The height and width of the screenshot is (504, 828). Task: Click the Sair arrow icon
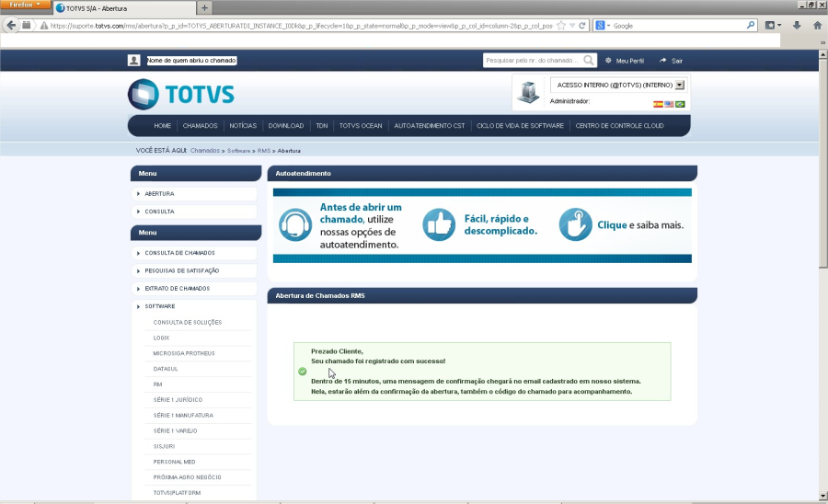(662, 61)
